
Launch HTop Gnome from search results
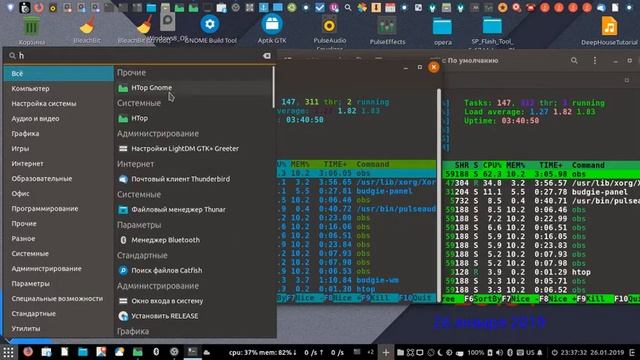pos(194,88)
